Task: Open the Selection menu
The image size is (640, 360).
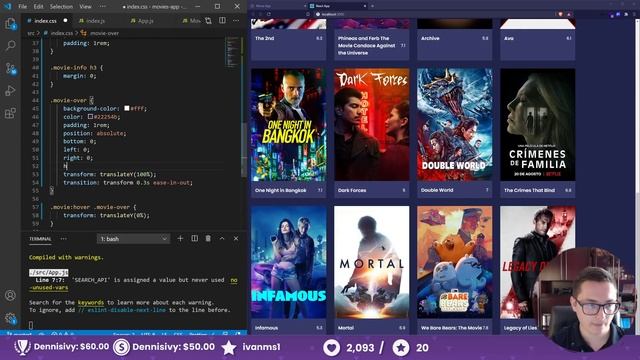Action: click(61, 7)
